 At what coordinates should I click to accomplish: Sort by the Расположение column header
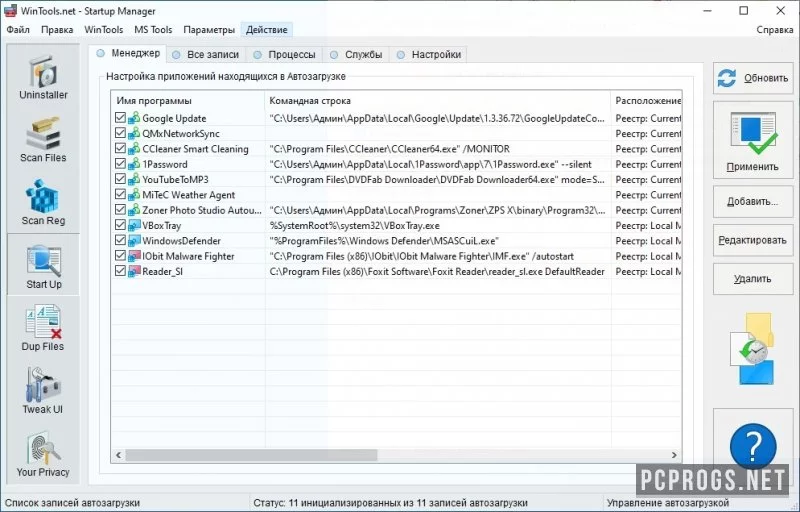(646, 100)
